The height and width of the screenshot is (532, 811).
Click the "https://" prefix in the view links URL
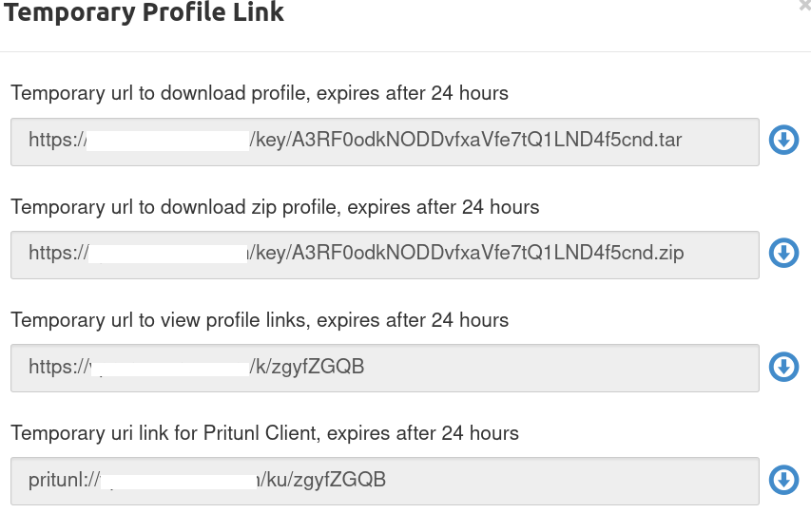(57, 367)
